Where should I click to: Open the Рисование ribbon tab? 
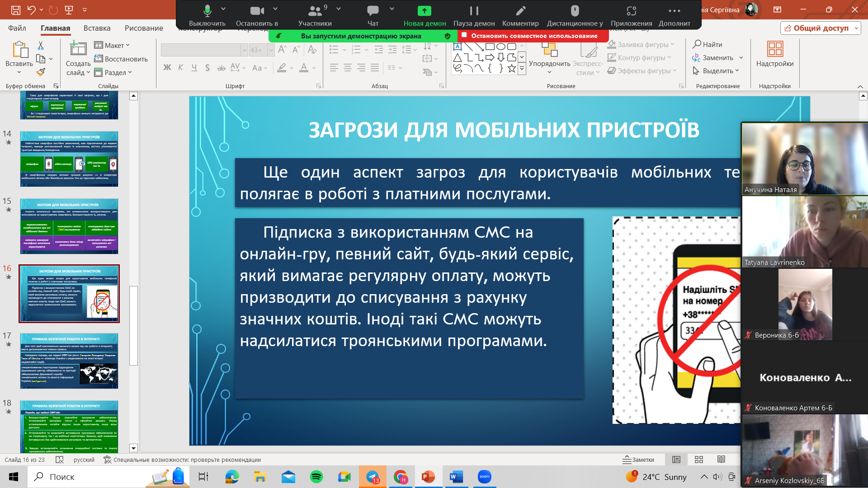click(144, 28)
